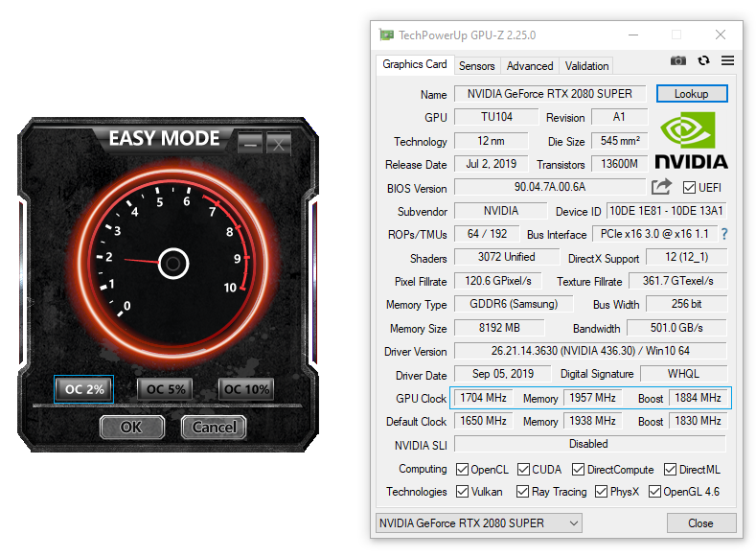This screenshot has height=557, width=756.
Task: Take a GPU-Z screenshot with camera icon
Action: [x=677, y=60]
